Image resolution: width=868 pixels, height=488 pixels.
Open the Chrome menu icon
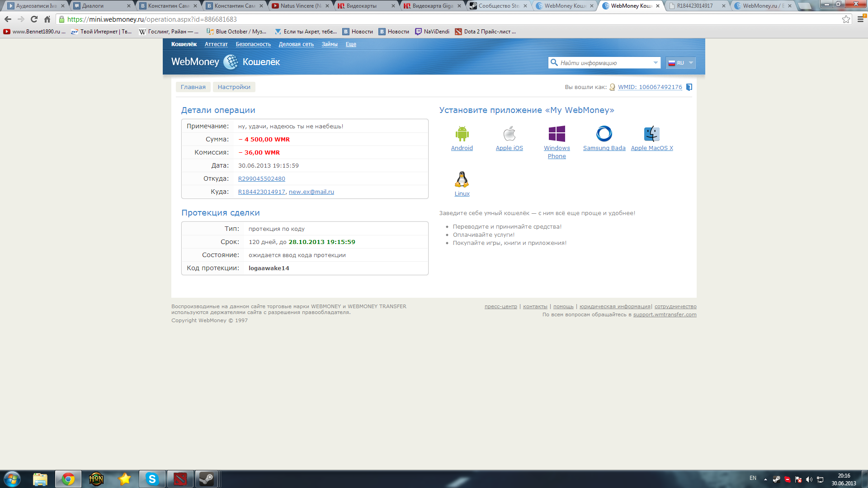pyautogui.click(x=860, y=19)
